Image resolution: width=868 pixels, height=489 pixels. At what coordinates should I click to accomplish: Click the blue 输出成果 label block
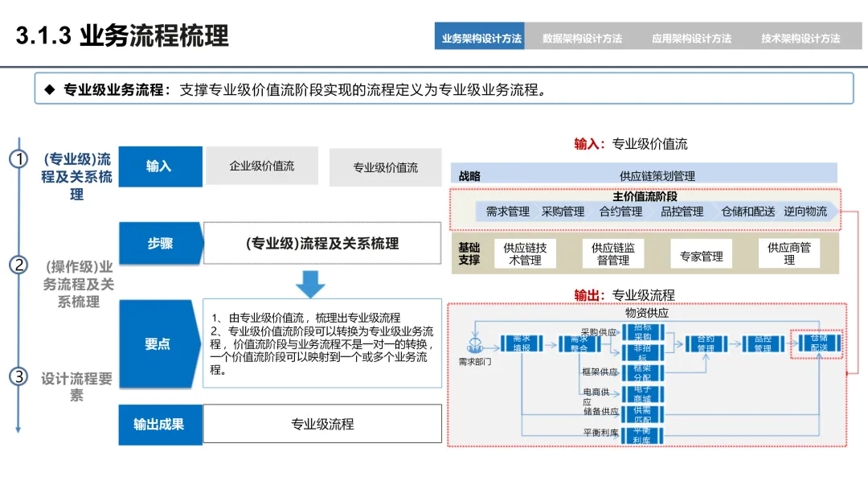tap(160, 424)
